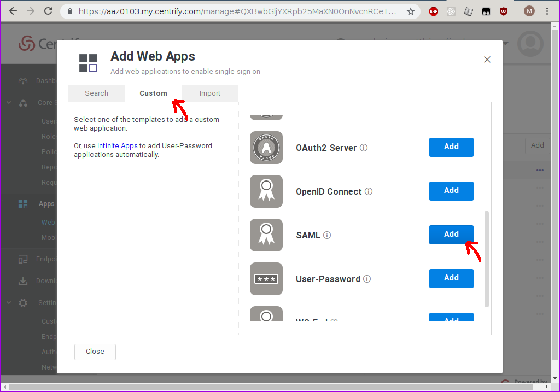Open the Import tab
The width and height of the screenshot is (560, 392).
pos(209,93)
